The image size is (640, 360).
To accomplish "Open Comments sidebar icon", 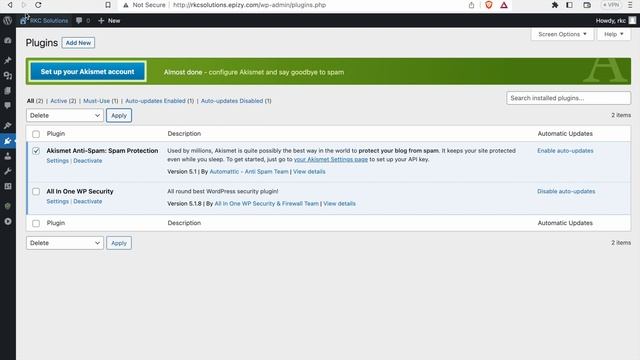I will [x=8, y=106].
